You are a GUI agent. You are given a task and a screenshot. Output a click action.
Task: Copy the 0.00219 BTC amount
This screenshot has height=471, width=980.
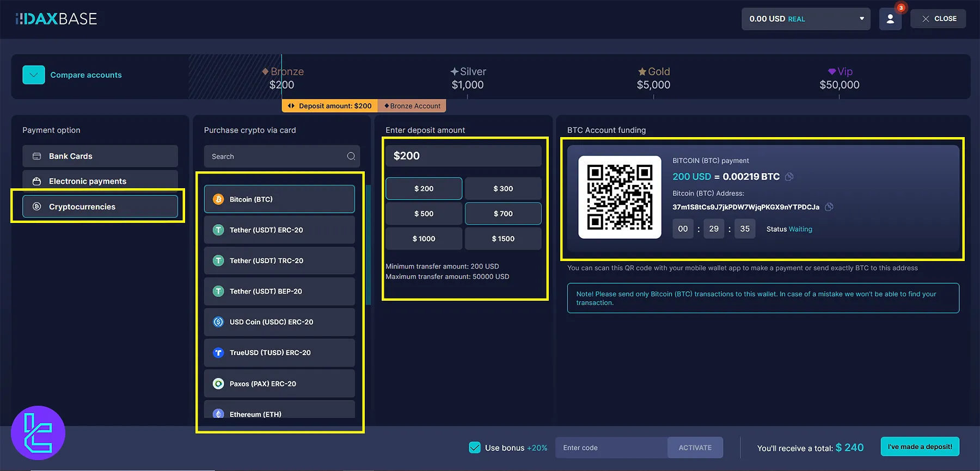pyautogui.click(x=789, y=177)
